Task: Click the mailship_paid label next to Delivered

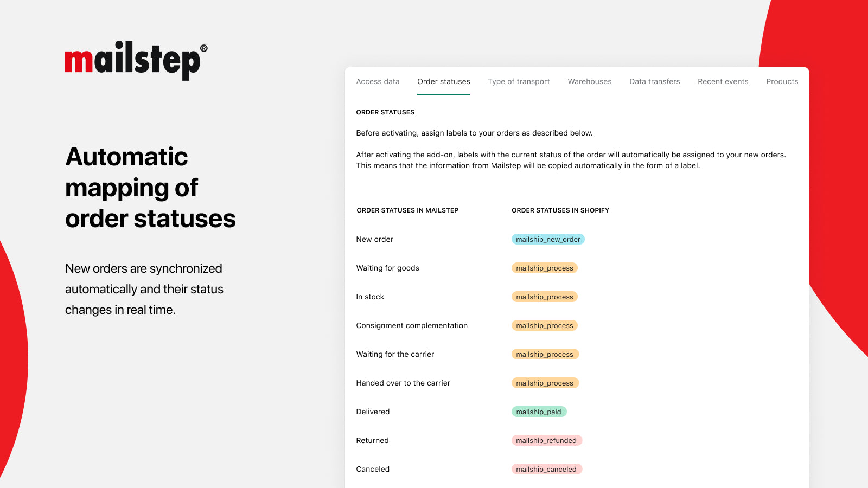Action: (x=539, y=412)
